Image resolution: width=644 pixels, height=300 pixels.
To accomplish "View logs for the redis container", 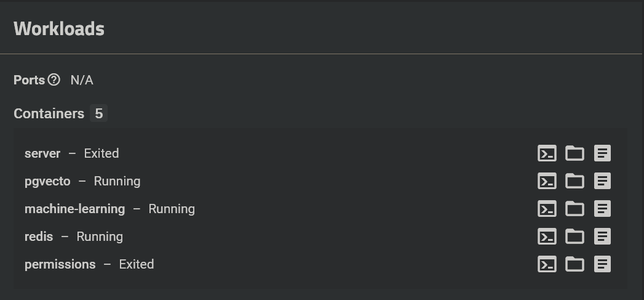I will [x=603, y=237].
